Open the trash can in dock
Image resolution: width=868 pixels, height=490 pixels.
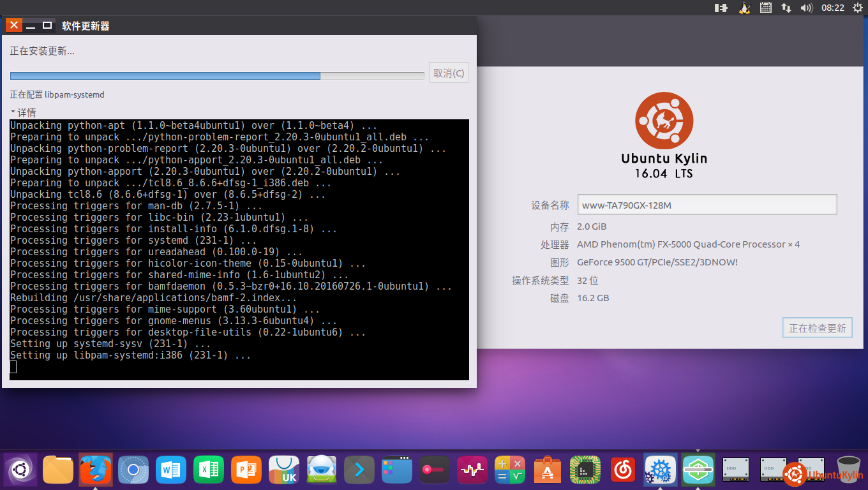pyautogui.click(x=848, y=470)
